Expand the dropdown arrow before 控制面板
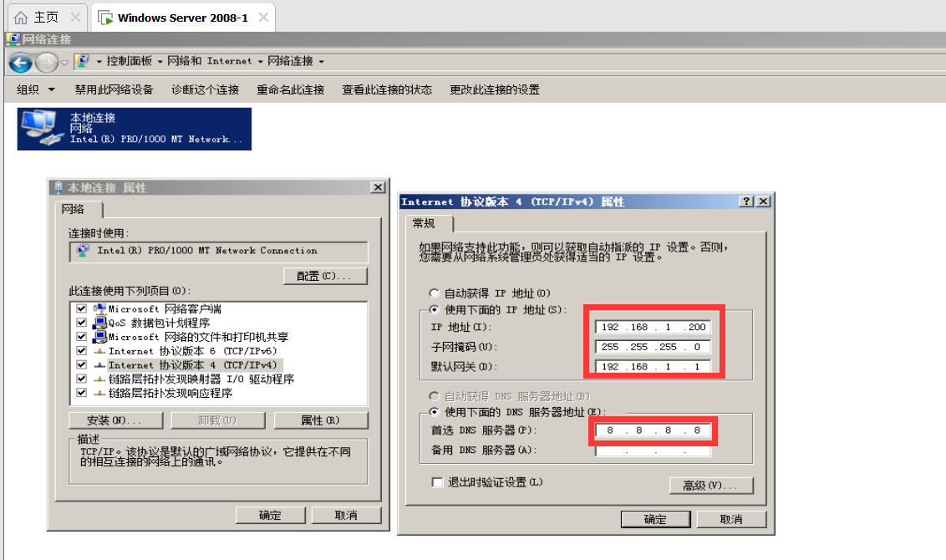 click(x=99, y=62)
